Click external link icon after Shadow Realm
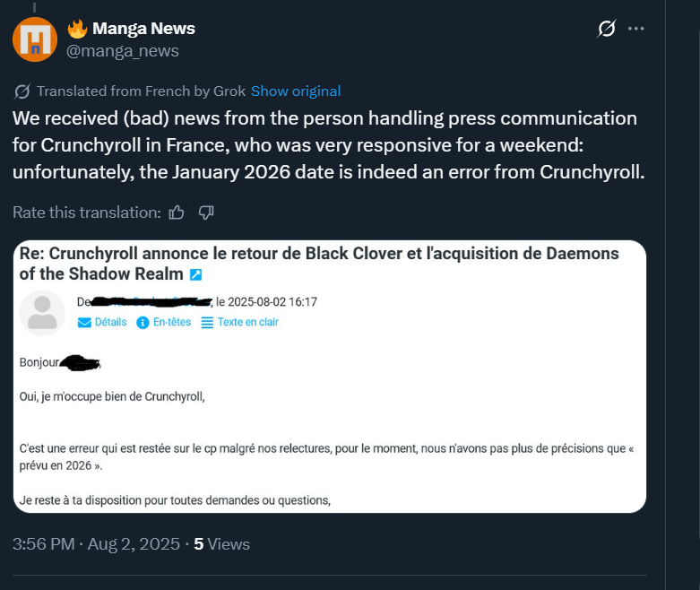The width and height of the screenshot is (700, 590). [195, 274]
